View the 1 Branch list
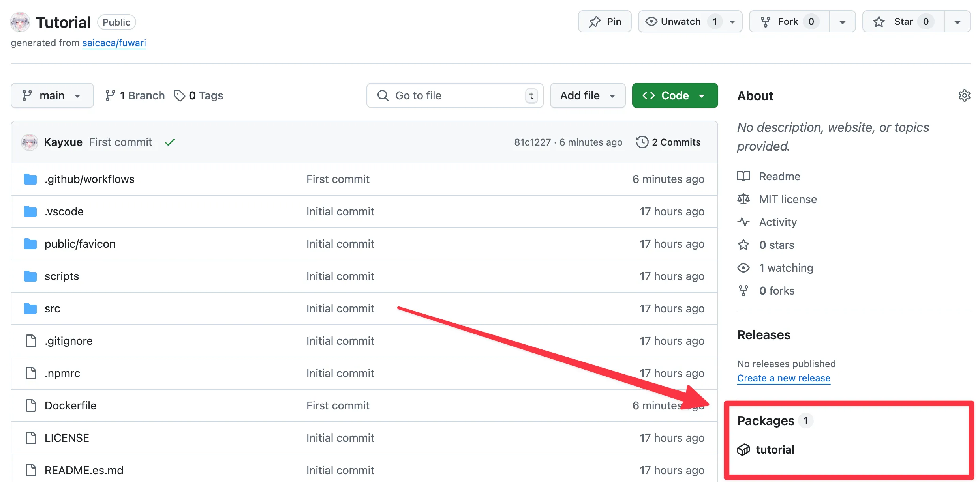 click(x=135, y=95)
